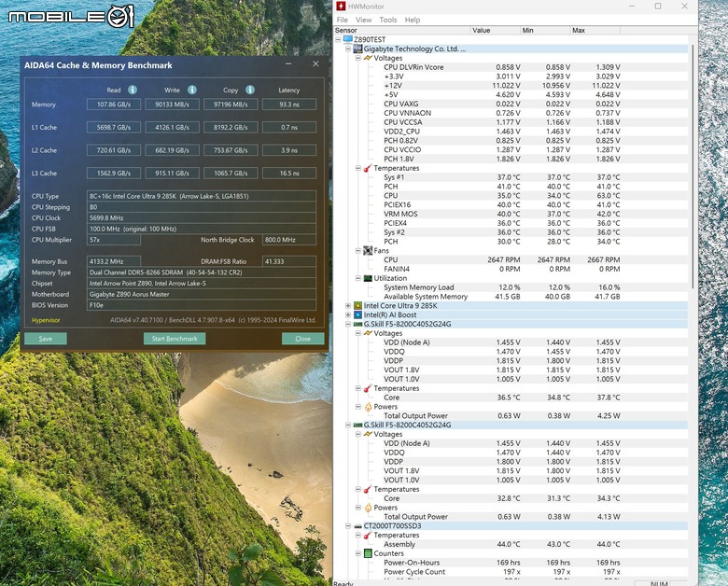The image size is (728, 586).
Task: Open the File menu in HWMonitor
Action: coord(343,20)
